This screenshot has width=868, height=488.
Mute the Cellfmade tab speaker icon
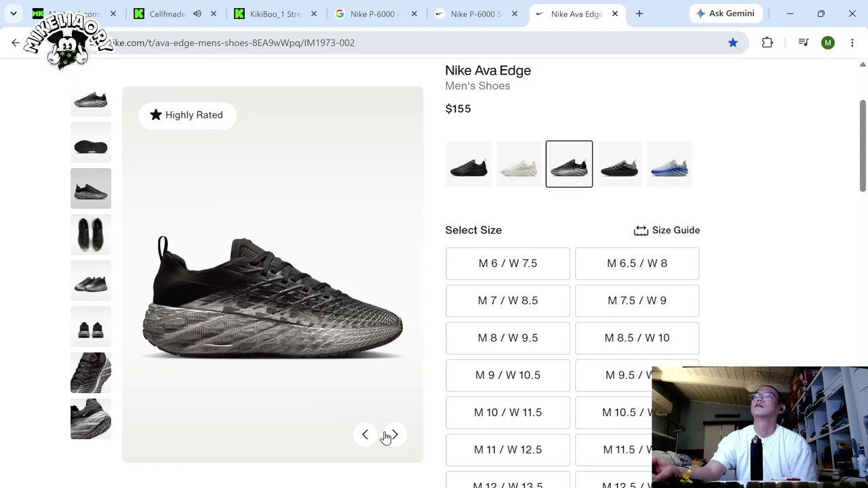197,14
